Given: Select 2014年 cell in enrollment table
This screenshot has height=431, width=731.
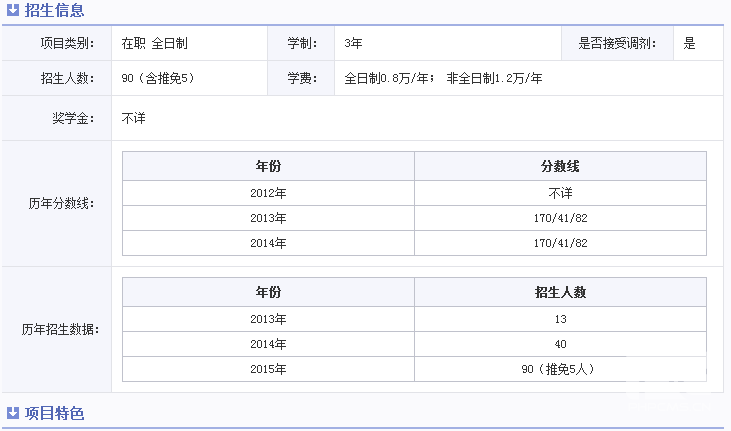Looking at the screenshot, I should pyautogui.click(x=269, y=344).
